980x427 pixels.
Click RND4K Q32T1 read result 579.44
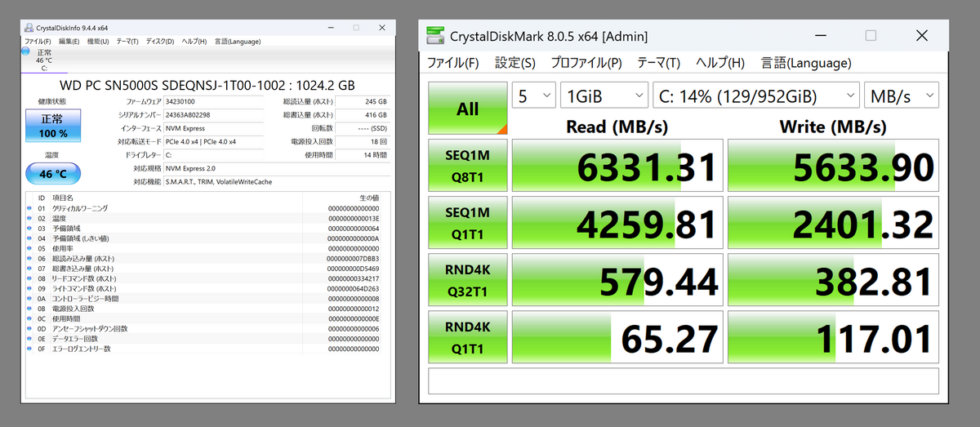coord(617,280)
